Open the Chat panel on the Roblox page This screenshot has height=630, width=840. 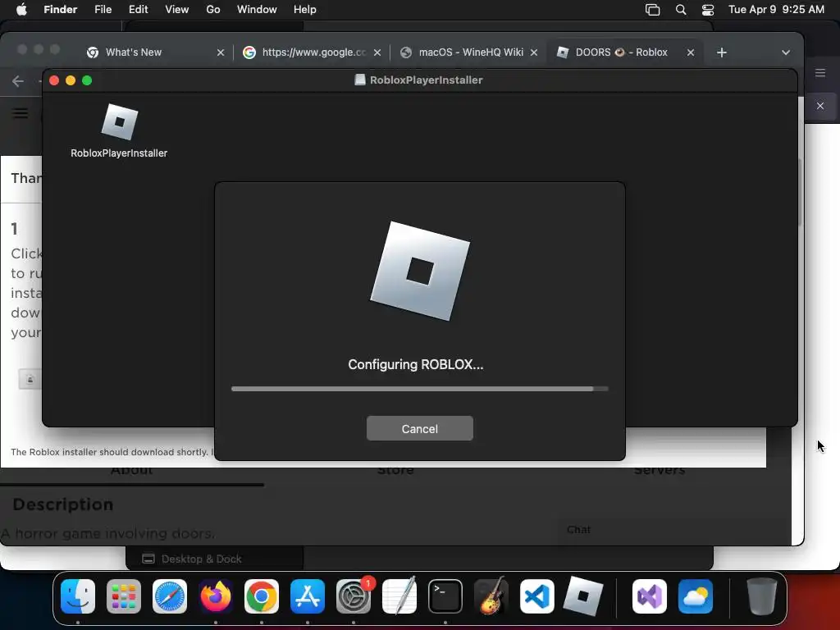coord(578,529)
